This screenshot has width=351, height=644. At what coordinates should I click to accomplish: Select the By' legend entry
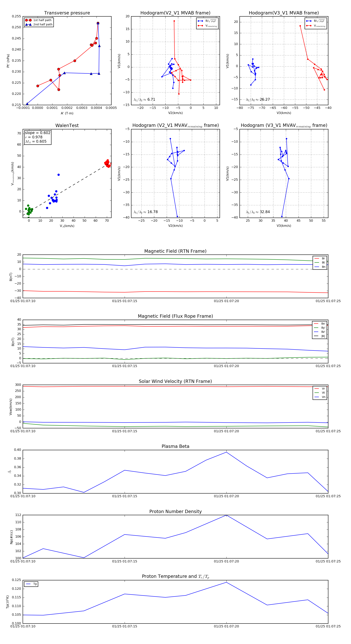click(320, 328)
